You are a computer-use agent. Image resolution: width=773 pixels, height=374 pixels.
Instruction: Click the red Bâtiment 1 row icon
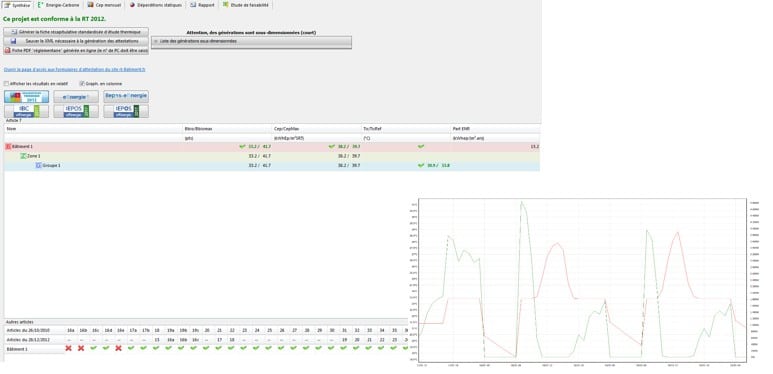(x=8, y=147)
